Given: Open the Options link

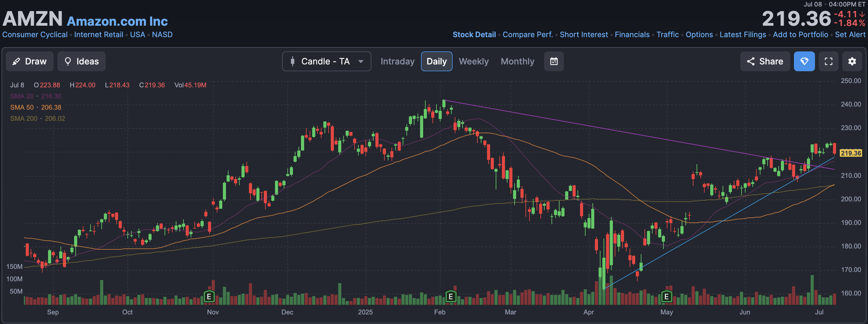Looking at the screenshot, I should (699, 35).
